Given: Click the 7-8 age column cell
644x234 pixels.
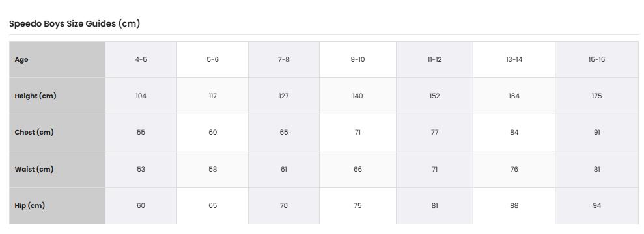Looking at the screenshot, I should coord(284,59).
